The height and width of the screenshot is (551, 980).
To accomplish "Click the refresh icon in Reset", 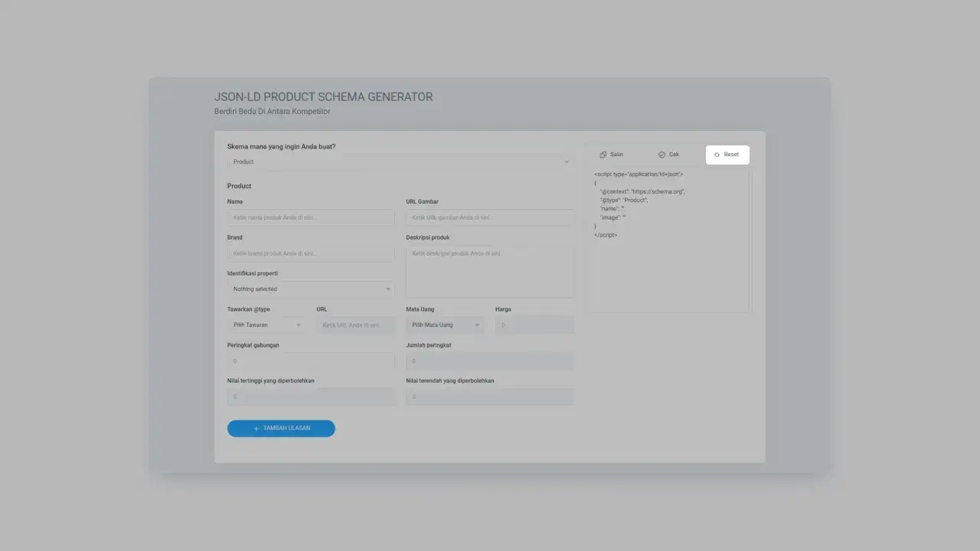I will coord(717,155).
